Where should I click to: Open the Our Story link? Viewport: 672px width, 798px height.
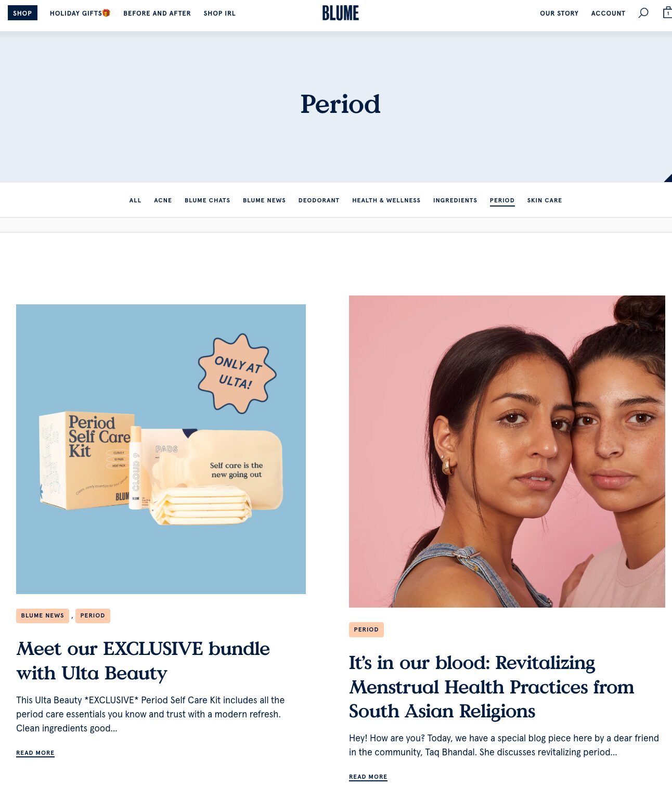coord(559,14)
